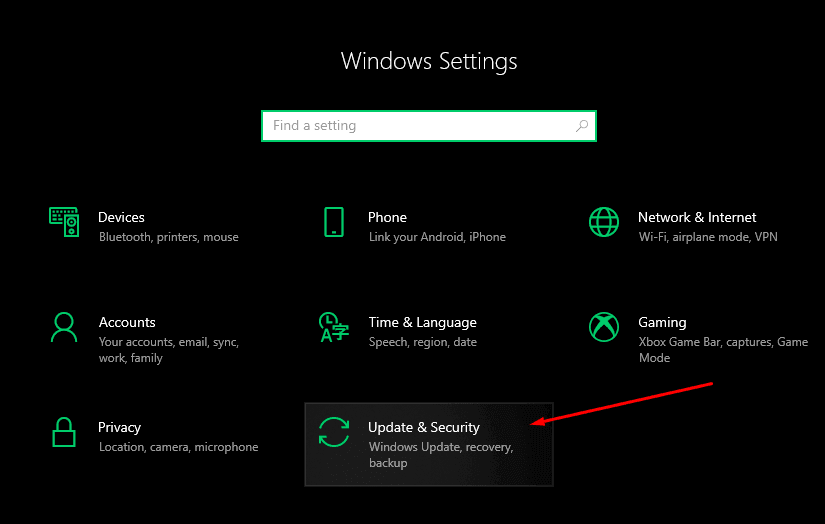825x524 pixels.
Task: Click the Time & Language icon
Action: coord(334,327)
